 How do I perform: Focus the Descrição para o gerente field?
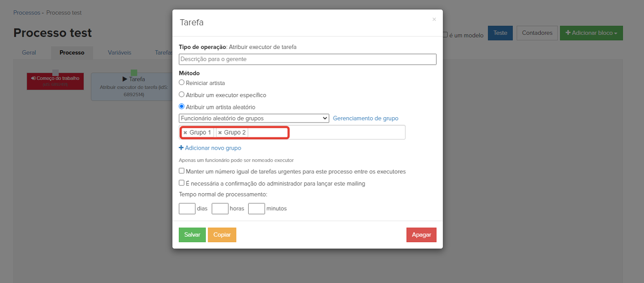point(307,59)
